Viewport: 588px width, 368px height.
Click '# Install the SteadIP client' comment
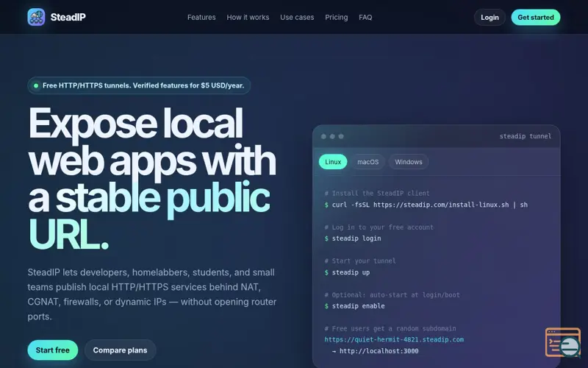click(377, 194)
